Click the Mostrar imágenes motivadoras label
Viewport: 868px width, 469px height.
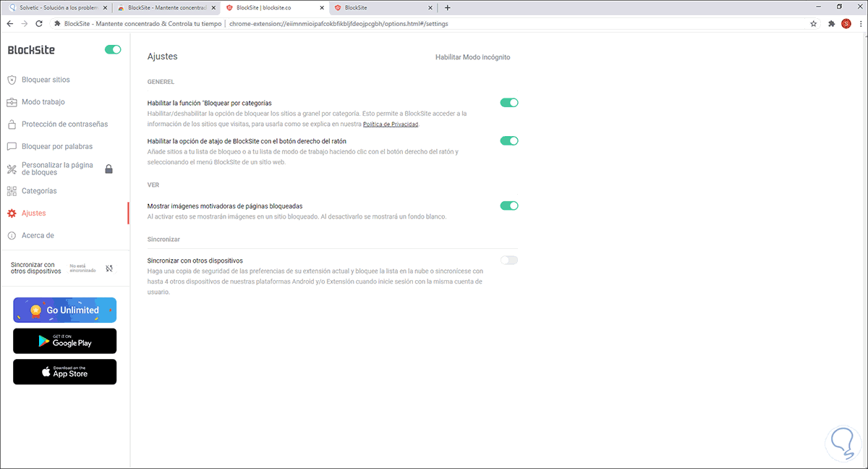[x=225, y=206]
